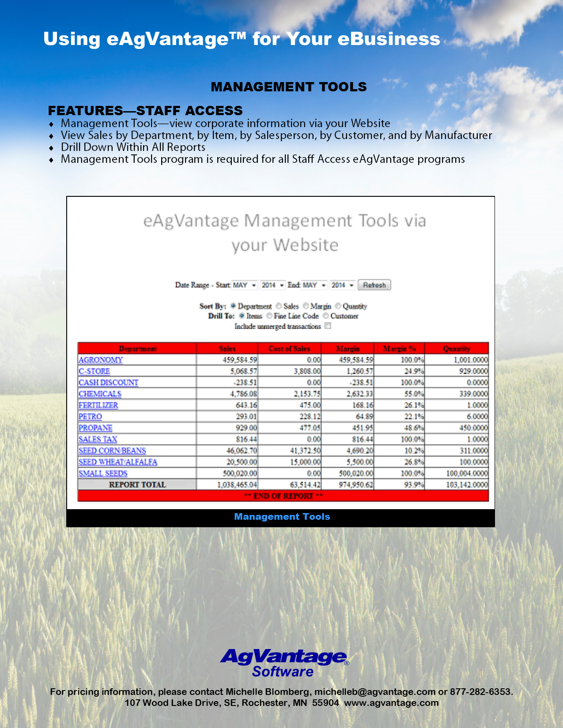
Task: Check Include unmerged transactions checkbox
Action: click(x=328, y=326)
